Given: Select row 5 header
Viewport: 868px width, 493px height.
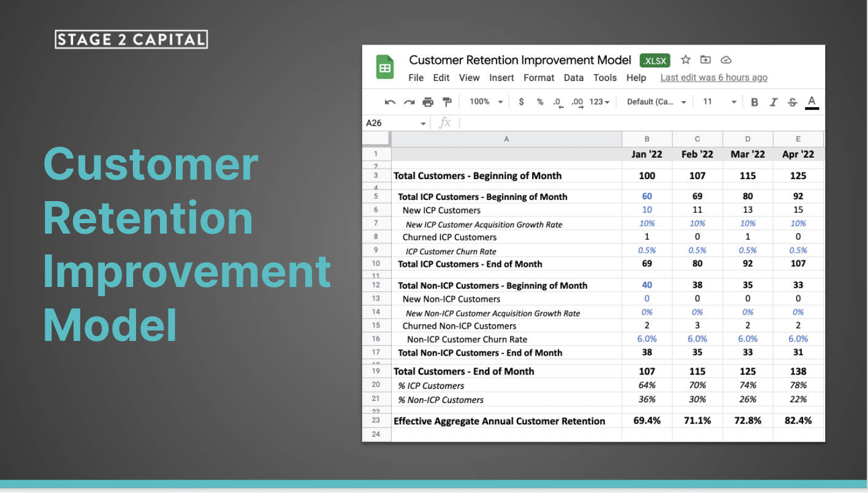Looking at the screenshot, I should click(376, 197).
